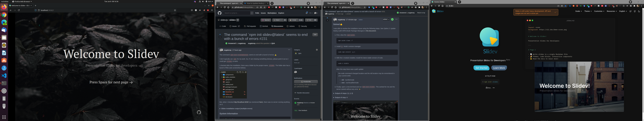Open the English language dropdown

[x=623, y=11]
